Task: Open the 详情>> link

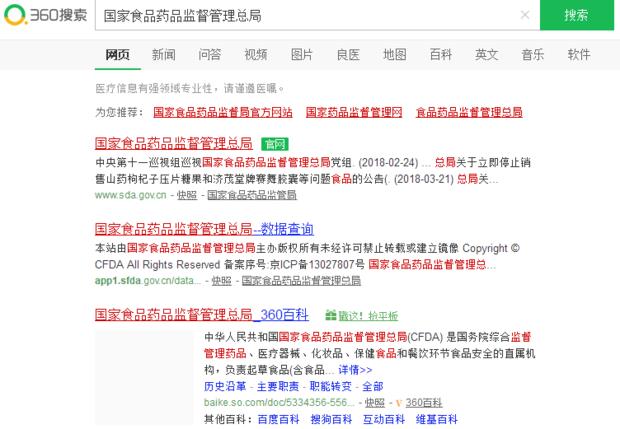Action: (x=355, y=370)
